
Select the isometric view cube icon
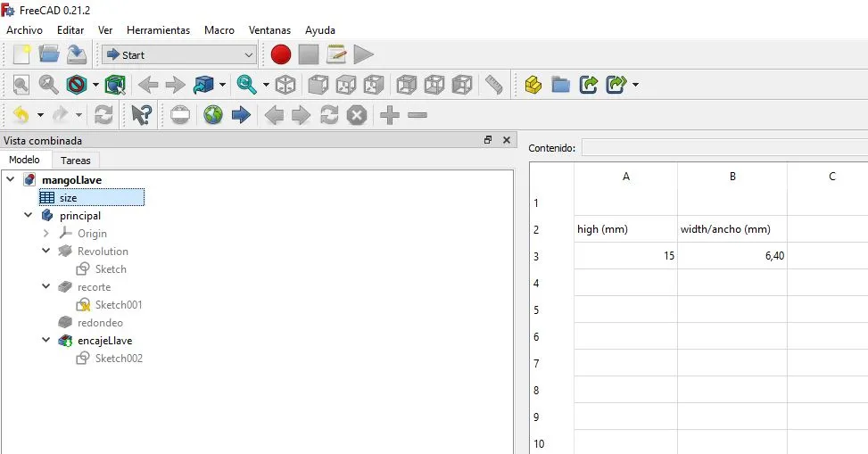click(285, 85)
